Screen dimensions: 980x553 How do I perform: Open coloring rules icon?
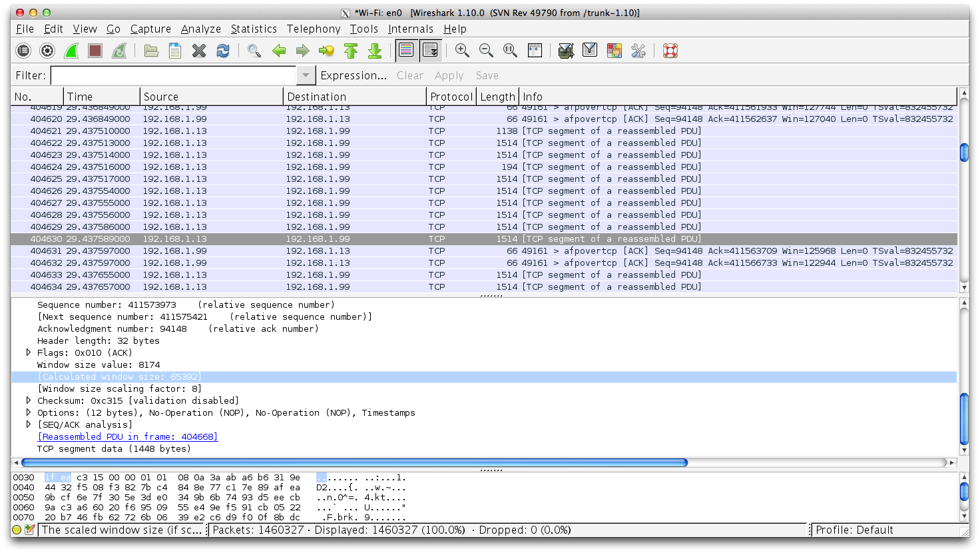click(x=614, y=51)
